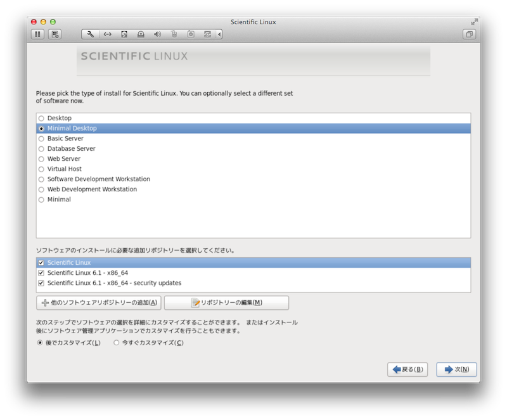Click the USB mouse device icon
Screen dimensions: 507x420
point(174,34)
